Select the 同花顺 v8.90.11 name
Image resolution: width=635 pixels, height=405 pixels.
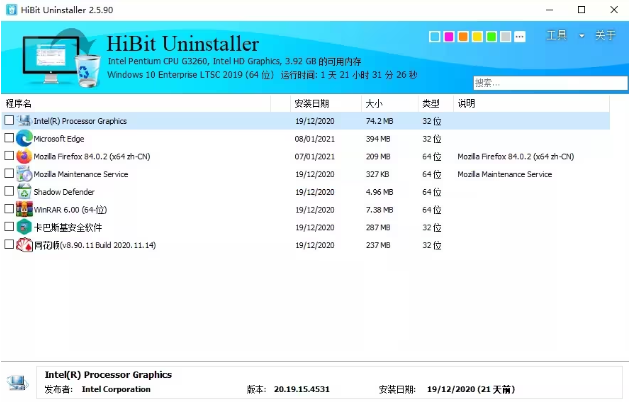[95, 245]
